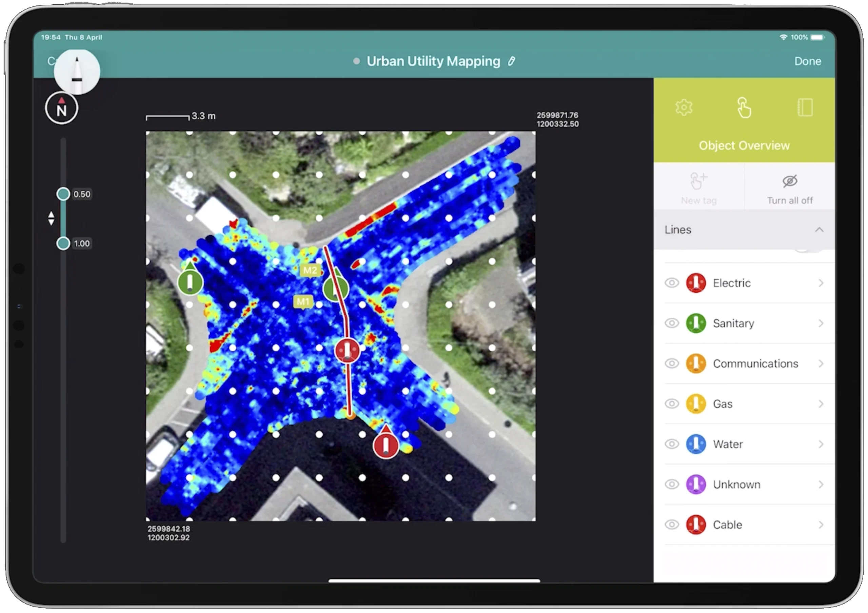
Task: Click the 1.00 depth slider handle
Action: 63,243
